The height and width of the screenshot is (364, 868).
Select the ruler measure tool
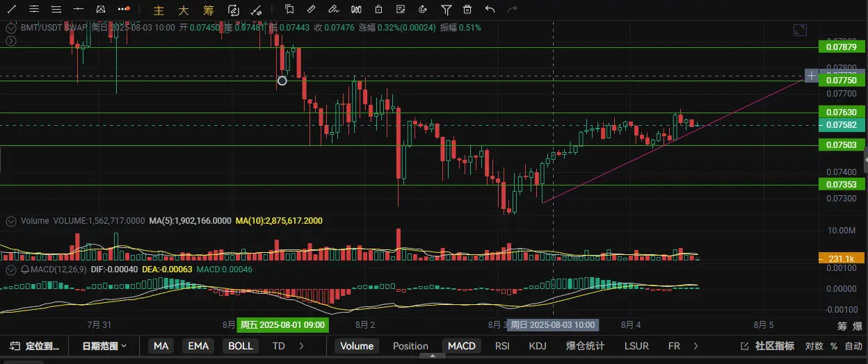point(311,10)
